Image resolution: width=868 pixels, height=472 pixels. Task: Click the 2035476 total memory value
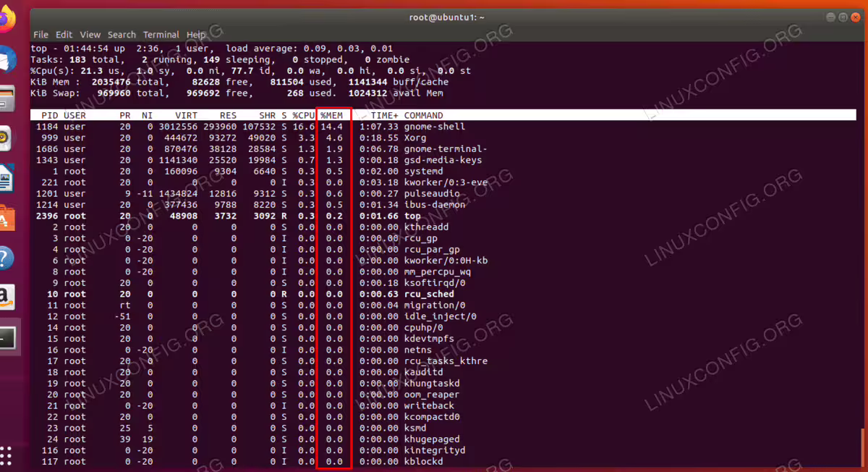point(111,82)
